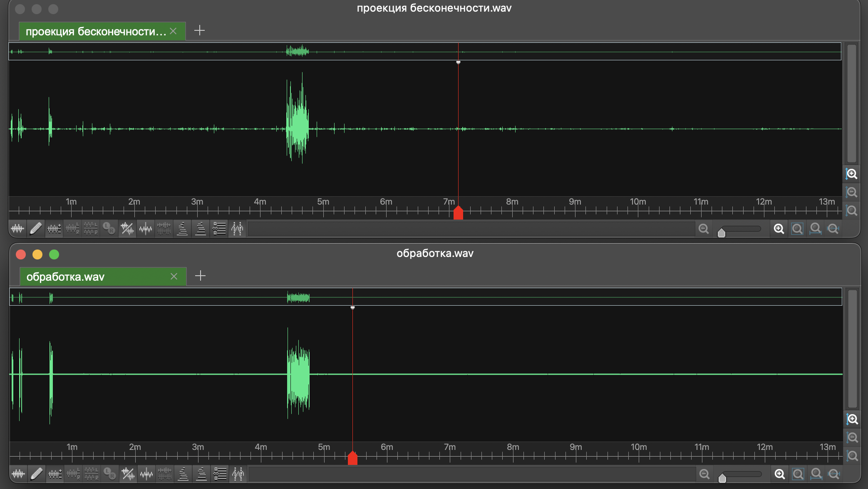Add new tab in top window
Viewport: 868px width, 489px height.
200,30
